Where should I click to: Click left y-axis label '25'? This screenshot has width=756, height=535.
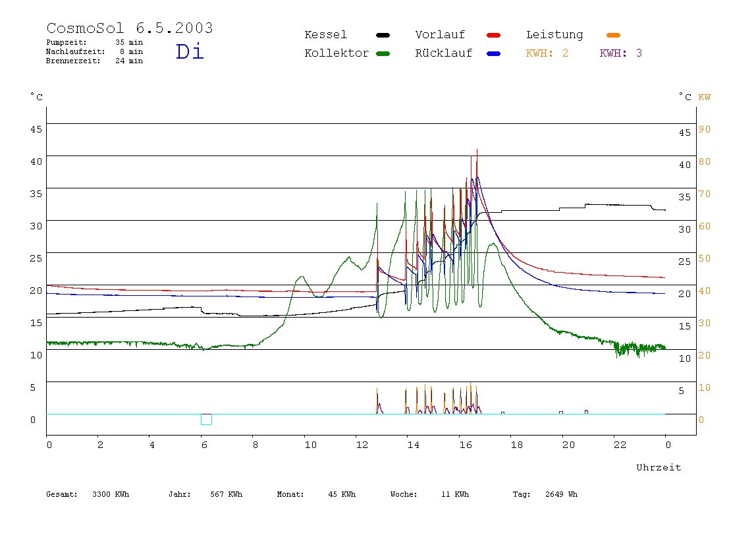[x=36, y=258]
